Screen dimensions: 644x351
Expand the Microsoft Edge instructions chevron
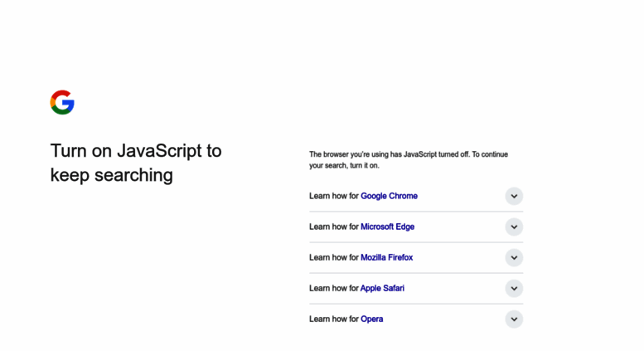click(514, 227)
